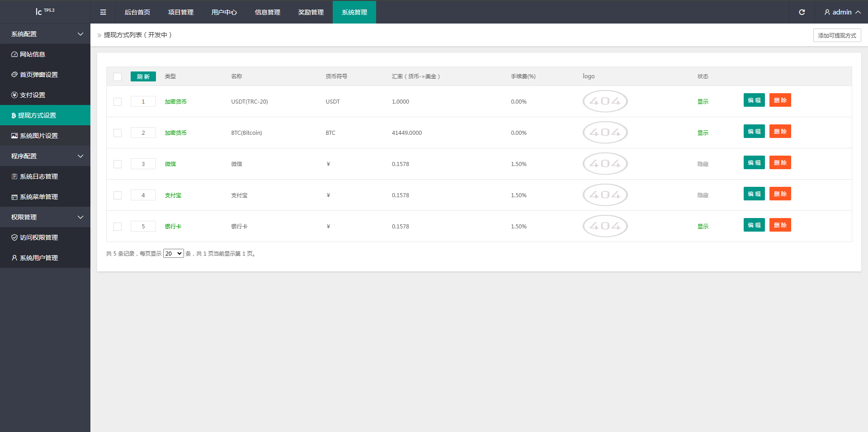
Task: Open 系统日志管理 sidebar icon
Action: pos(14,176)
